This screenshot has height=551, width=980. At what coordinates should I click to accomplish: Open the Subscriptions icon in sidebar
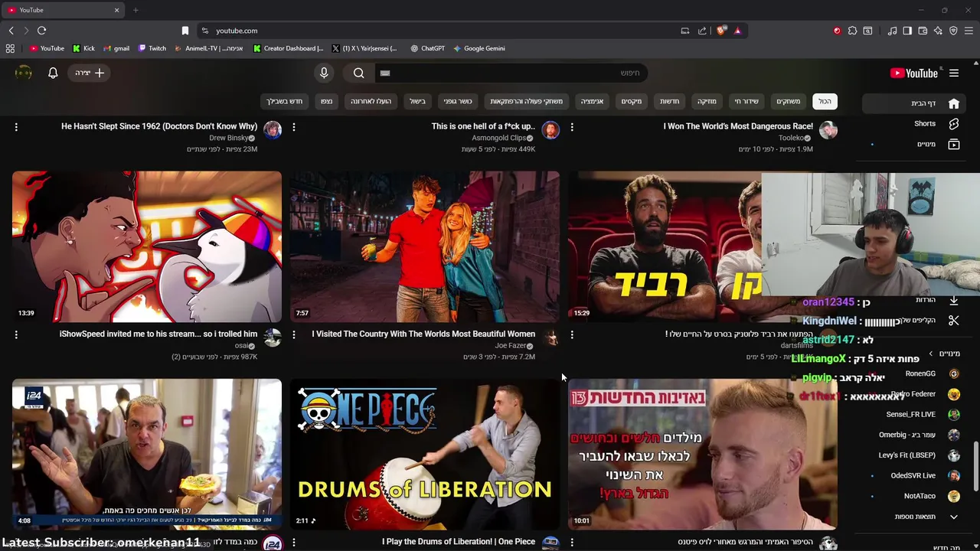click(x=954, y=144)
